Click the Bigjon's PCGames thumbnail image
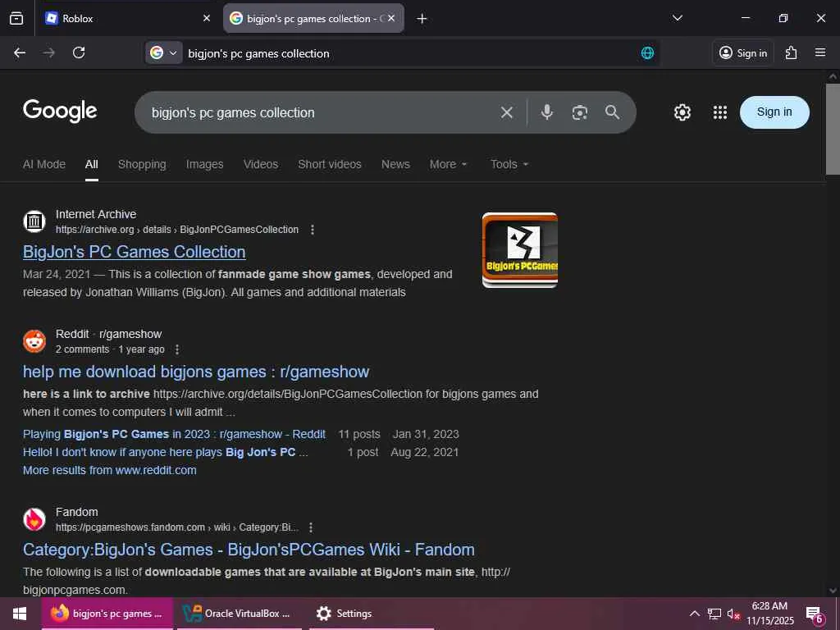840x630 pixels. pos(519,250)
